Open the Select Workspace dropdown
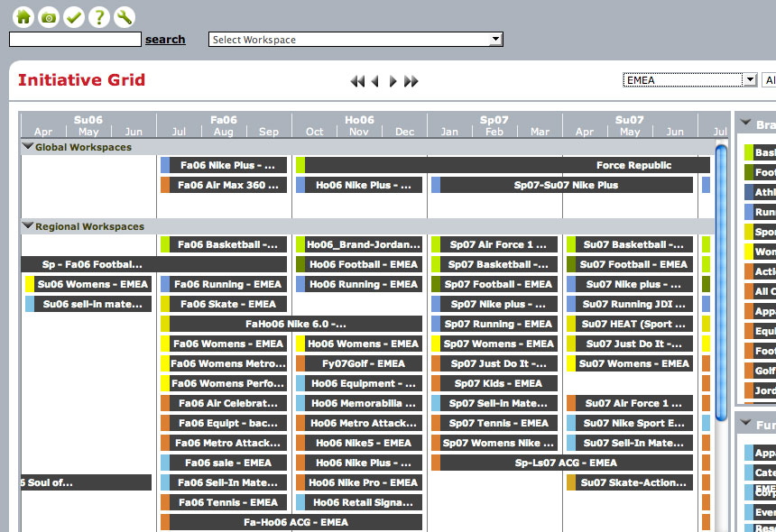 tap(356, 40)
